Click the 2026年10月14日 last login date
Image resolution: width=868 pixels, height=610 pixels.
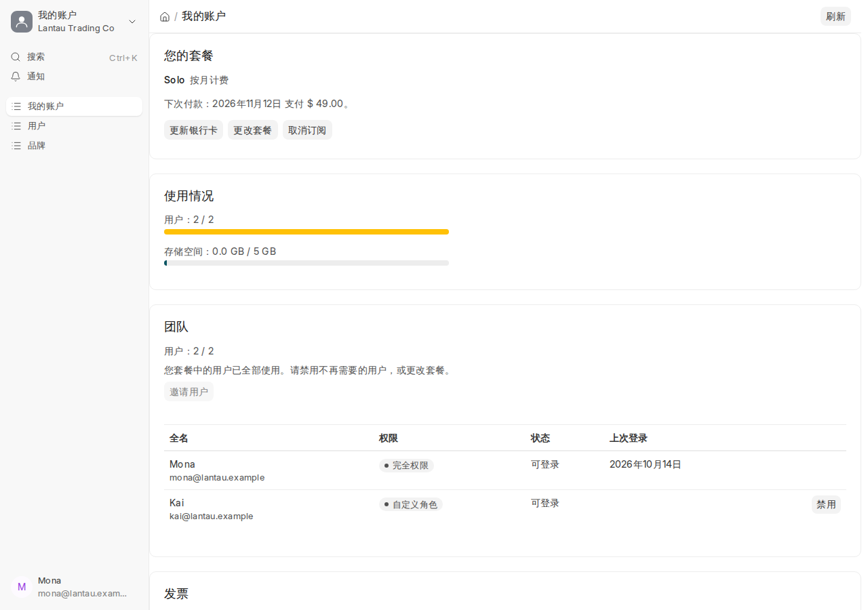point(646,464)
